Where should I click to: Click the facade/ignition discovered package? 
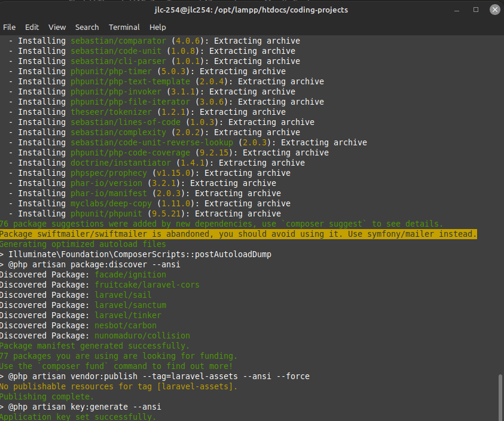pyautogui.click(x=130, y=274)
